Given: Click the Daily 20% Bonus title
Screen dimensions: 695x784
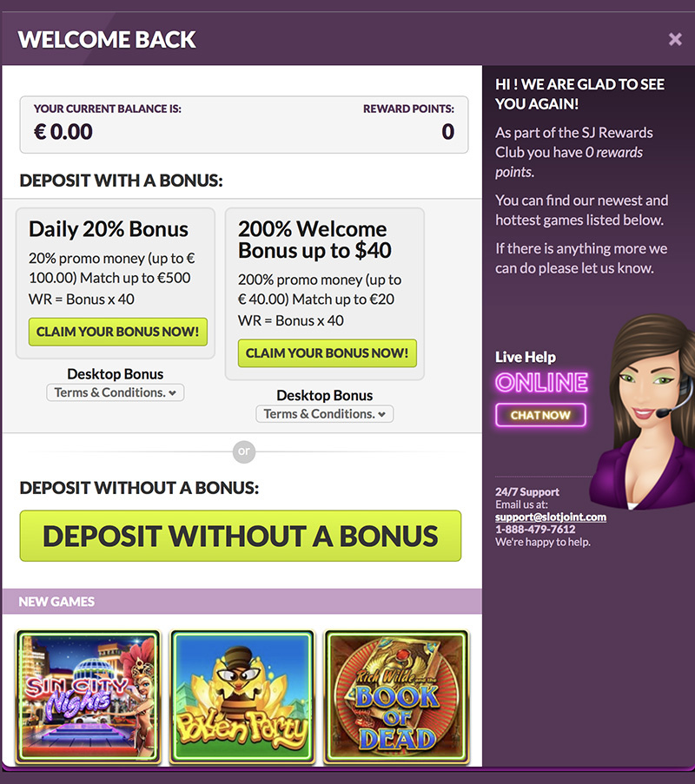Looking at the screenshot, I should pos(109,229).
